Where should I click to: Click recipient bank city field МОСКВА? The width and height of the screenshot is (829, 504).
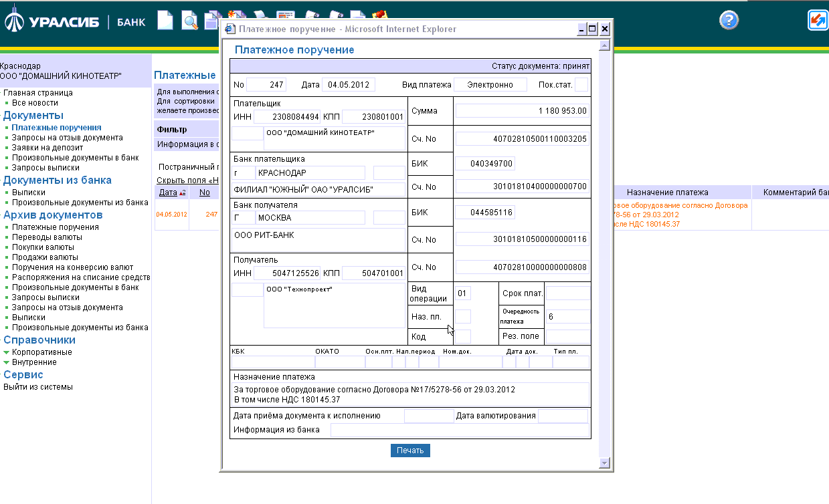[310, 218]
